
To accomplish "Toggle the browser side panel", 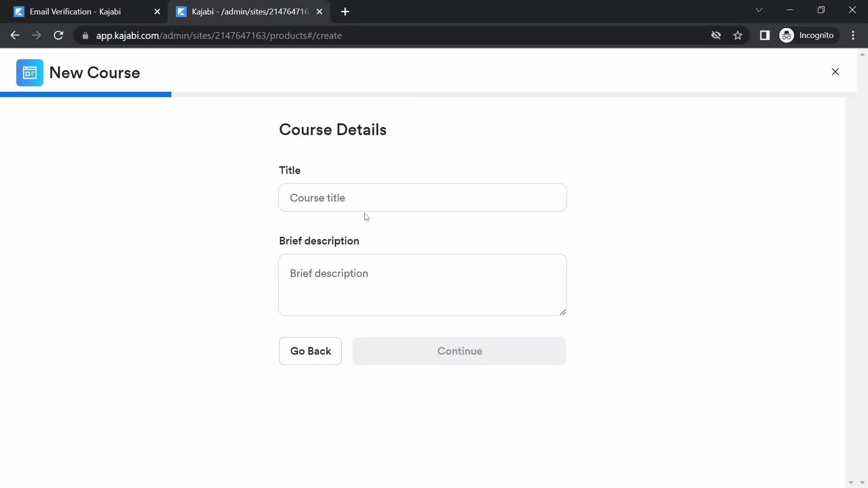I will 764,35.
